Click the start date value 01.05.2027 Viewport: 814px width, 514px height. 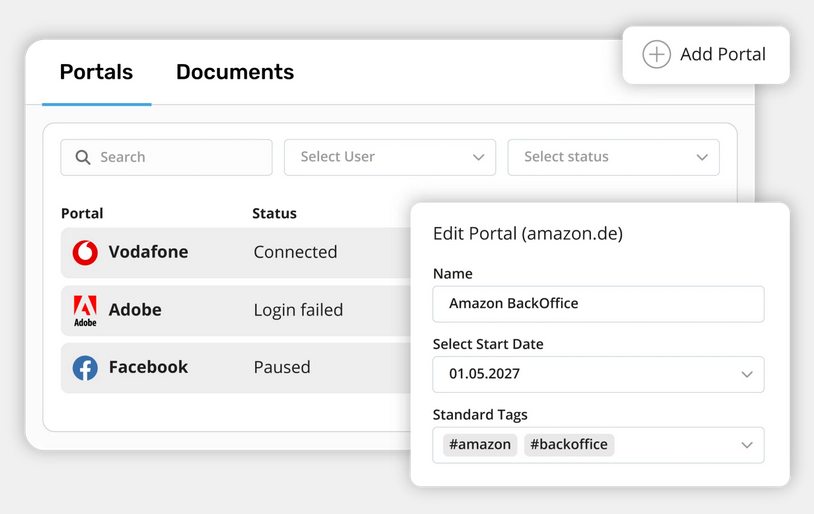tap(484, 374)
